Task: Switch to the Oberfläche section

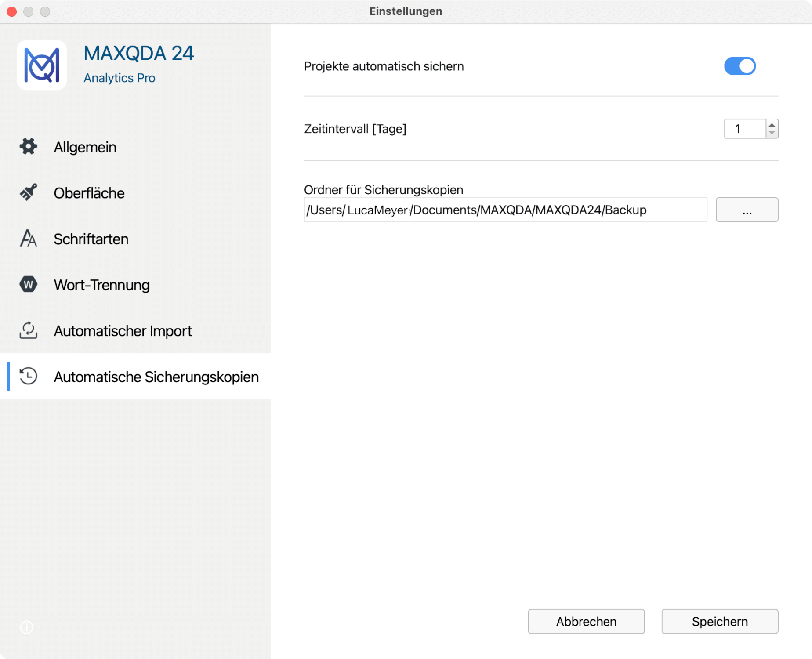Action: 89,193
